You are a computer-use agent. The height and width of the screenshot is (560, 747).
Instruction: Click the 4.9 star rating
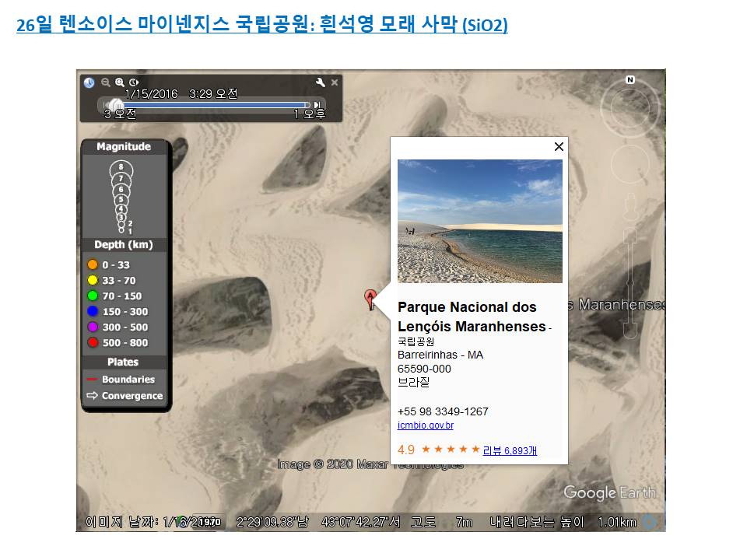click(x=438, y=450)
